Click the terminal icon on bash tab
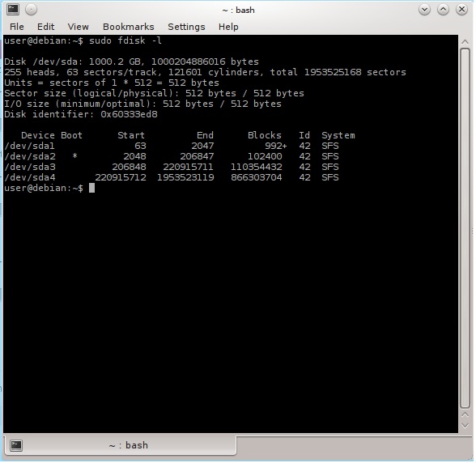This screenshot has width=476, height=463. coord(16,445)
